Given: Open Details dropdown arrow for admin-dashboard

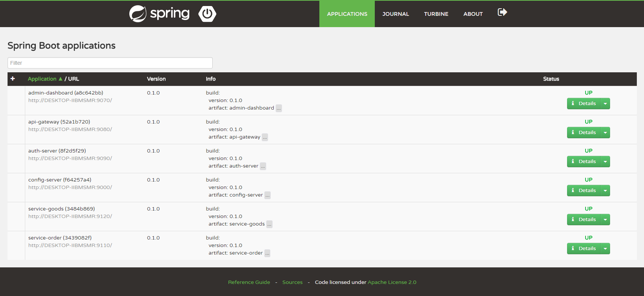Looking at the screenshot, I should 605,104.
